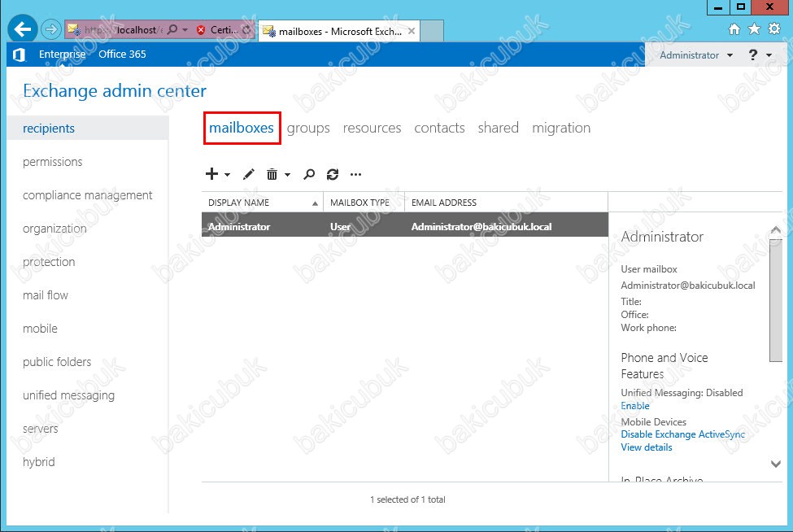Screen dimensions: 793x532
Task: Navigate to the mobile section
Action: pyautogui.click(x=40, y=329)
